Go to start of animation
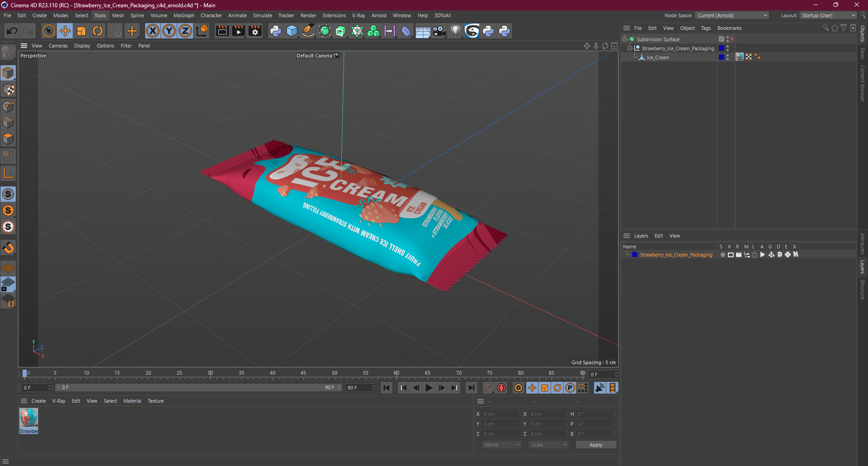The height and width of the screenshot is (466, 868). 387,388
